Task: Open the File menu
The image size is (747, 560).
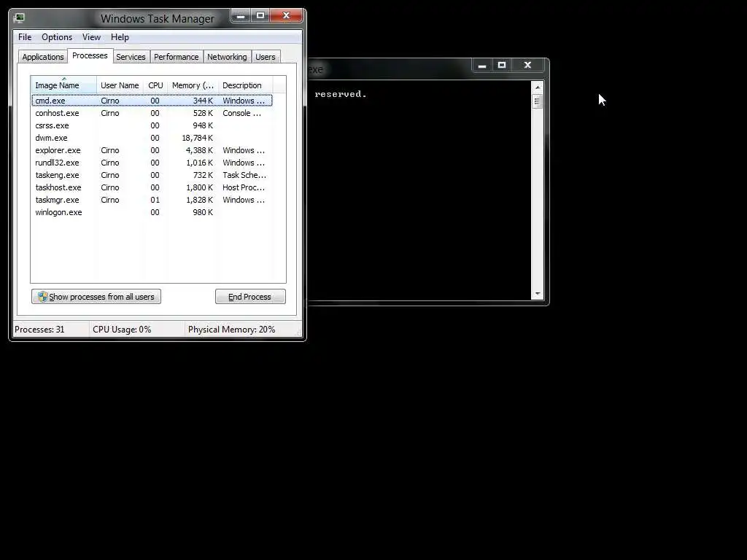Action: point(25,37)
